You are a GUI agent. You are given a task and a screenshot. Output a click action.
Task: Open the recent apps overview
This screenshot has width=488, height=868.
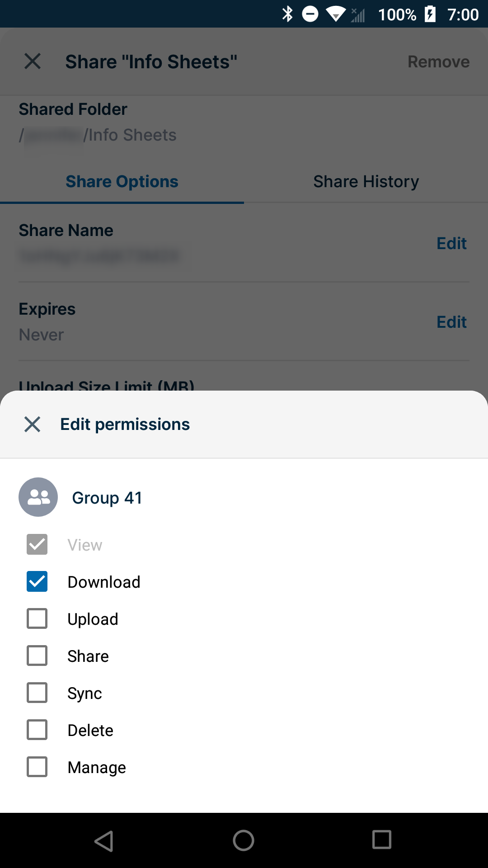tap(382, 840)
